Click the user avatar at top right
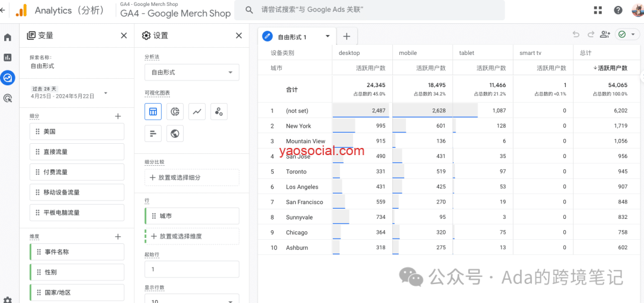 pyautogui.click(x=638, y=10)
